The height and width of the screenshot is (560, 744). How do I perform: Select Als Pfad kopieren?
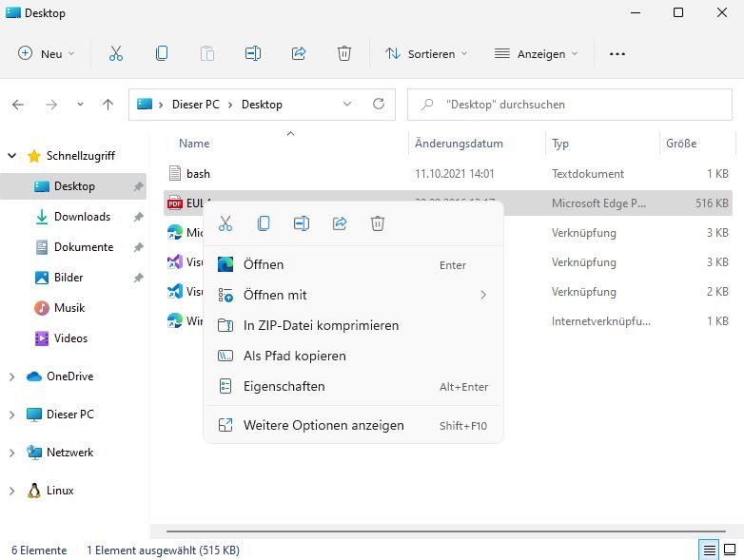pyautogui.click(x=353, y=356)
